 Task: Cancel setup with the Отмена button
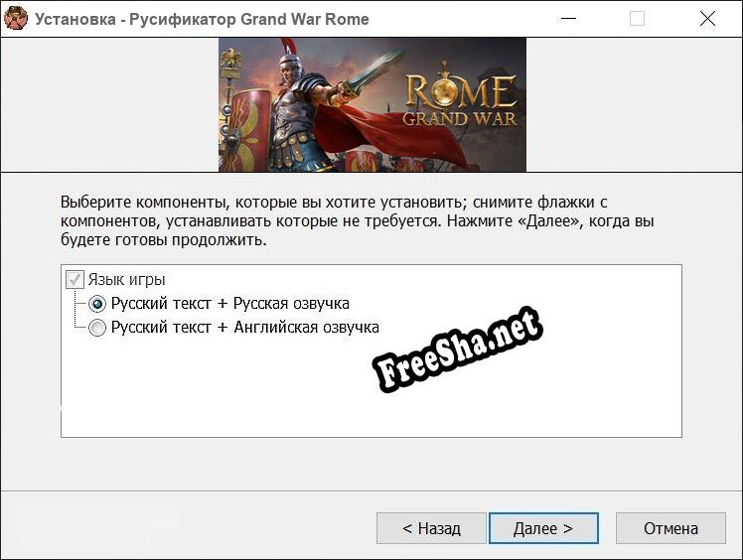(x=670, y=528)
